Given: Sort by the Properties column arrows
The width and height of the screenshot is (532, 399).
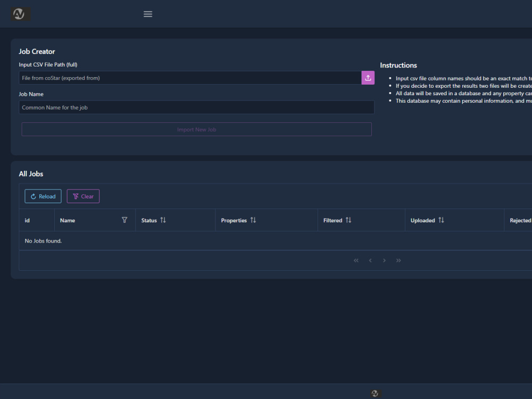Looking at the screenshot, I should coord(253,220).
